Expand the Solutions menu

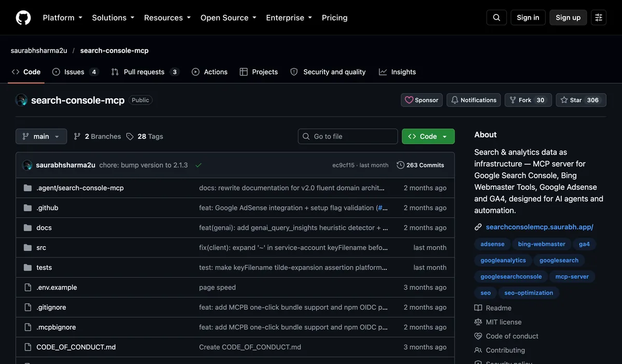pyautogui.click(x=113, y=18)
